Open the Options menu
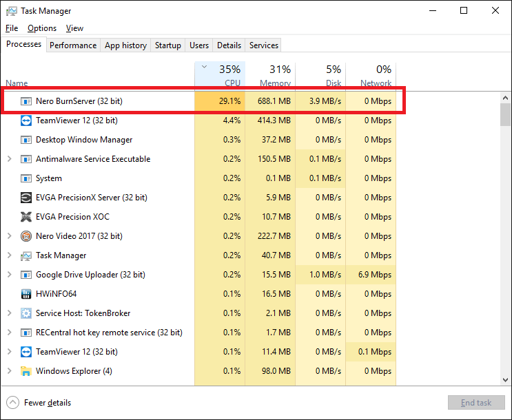This screenshot has width=512, height=420. pos(42,28)
